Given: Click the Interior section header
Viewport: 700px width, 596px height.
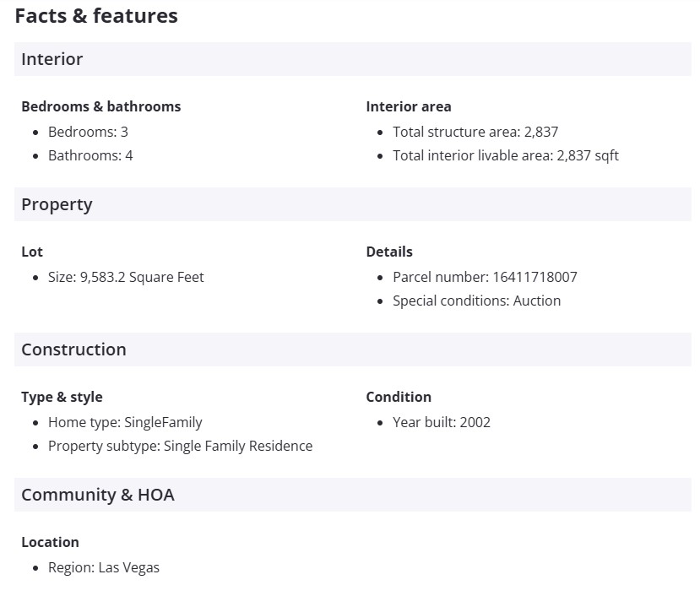Looking at the screenshot, I should (x=52, y=59).
